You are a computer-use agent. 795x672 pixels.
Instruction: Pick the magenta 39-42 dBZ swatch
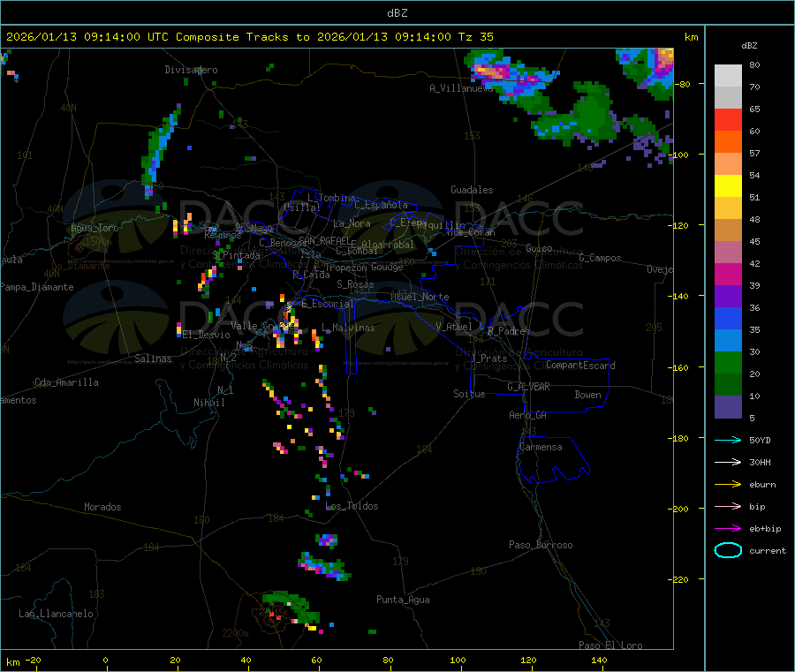tap(728, 274)
